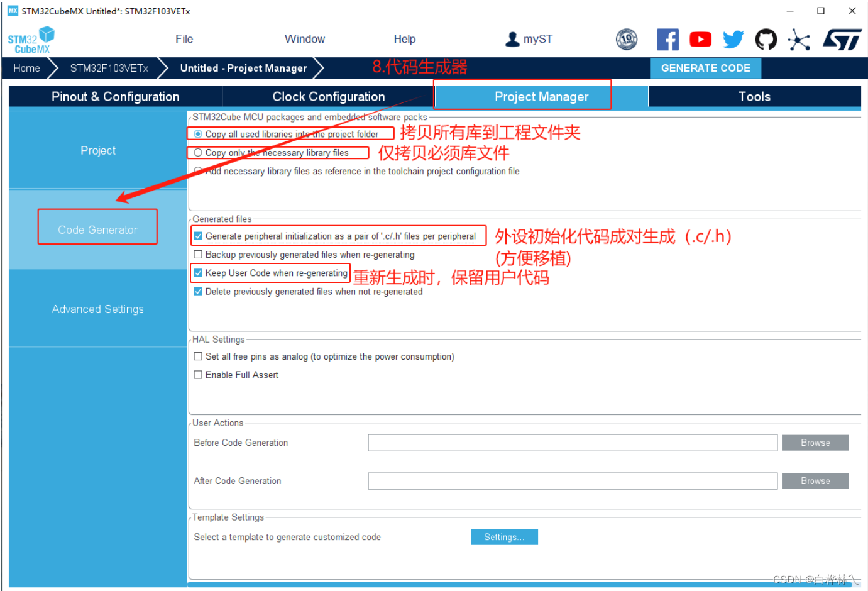Screen dimensions: 868x591
Task: Open the Twitter icon link
Action: pyautogui.click(x=733, y=40)
